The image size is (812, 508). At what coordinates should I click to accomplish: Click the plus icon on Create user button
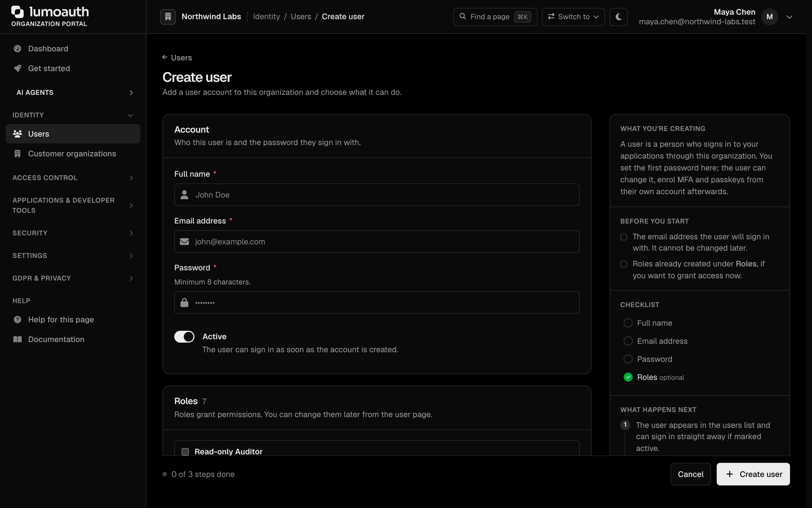[x=729, y=474]
